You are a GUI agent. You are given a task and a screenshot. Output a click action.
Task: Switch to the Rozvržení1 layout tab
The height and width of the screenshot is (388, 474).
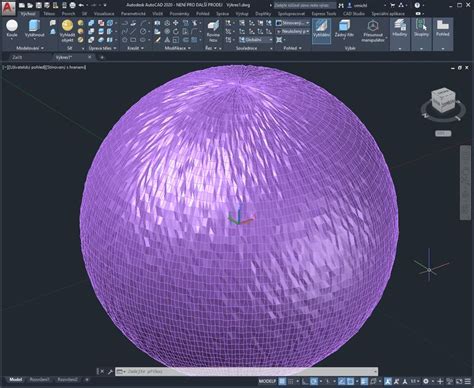[40, 380]
